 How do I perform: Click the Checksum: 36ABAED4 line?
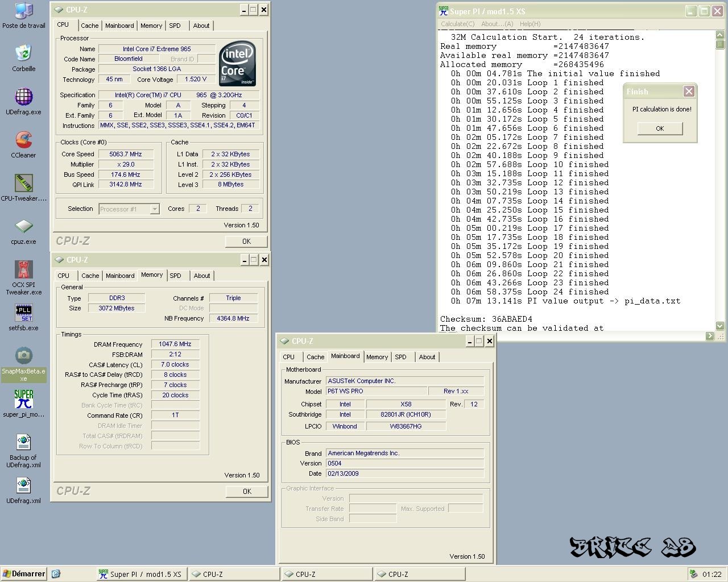[x=486, y=319]
